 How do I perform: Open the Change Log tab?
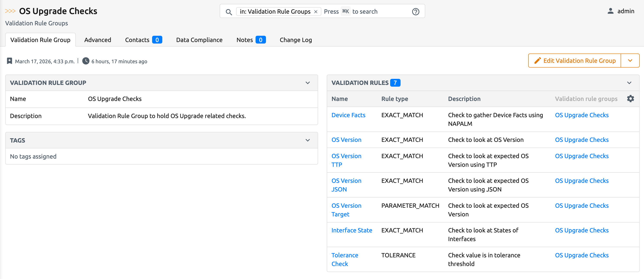coord(296,40)
